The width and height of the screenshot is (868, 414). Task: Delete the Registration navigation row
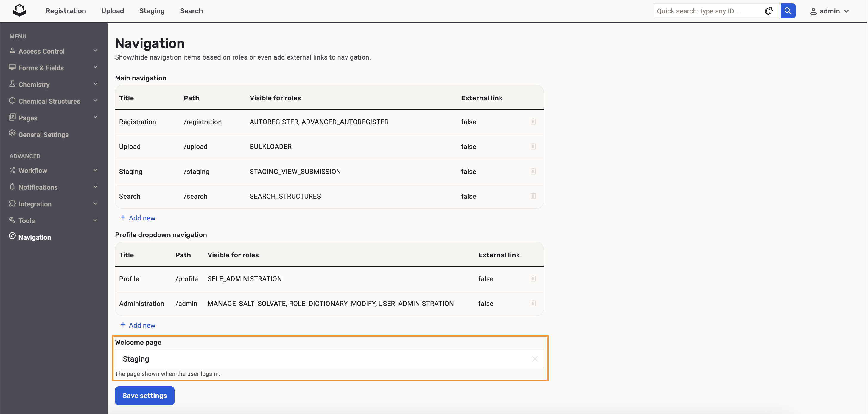(x=533, y=122)
